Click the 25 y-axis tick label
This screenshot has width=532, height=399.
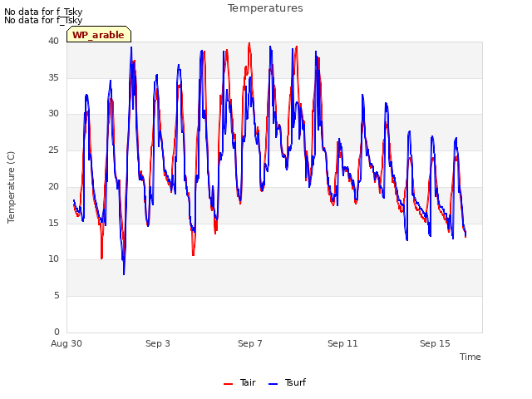pos(53,150)
